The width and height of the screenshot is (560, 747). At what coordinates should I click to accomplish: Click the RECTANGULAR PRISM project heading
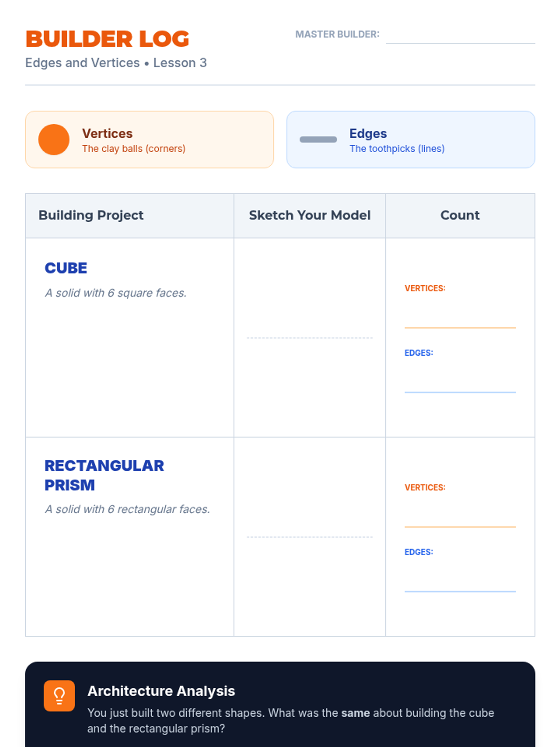(104, 475)
